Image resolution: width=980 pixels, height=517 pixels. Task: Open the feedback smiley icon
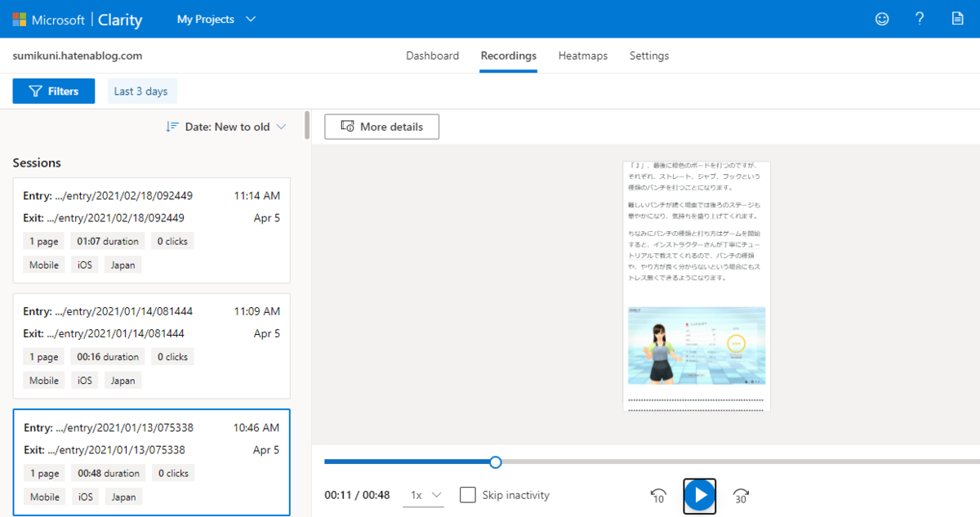(x=882, y=19)
